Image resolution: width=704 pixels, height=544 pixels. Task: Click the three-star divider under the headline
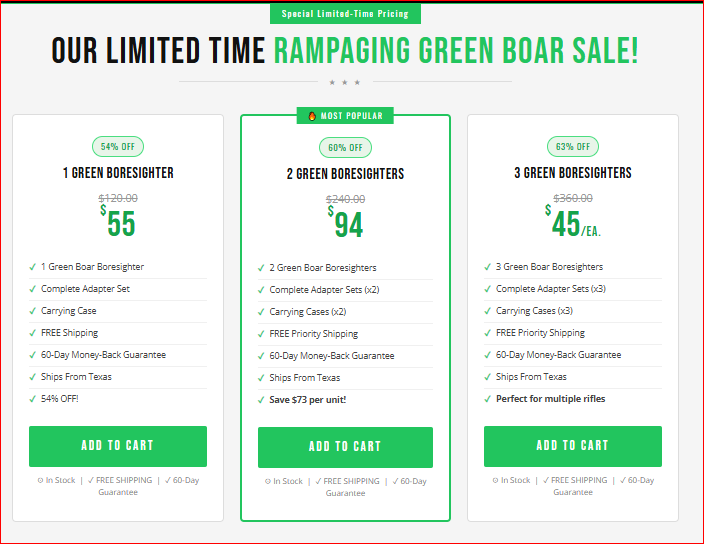(344, 82)
